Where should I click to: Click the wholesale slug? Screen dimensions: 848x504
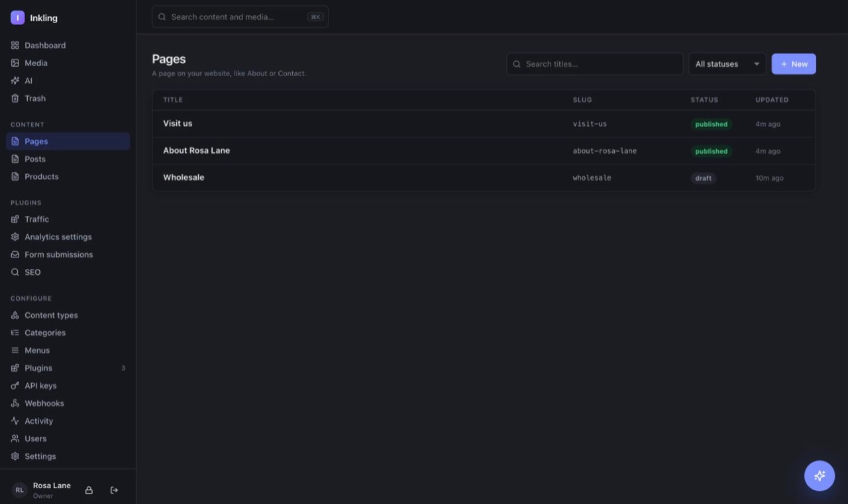coord(592,177)
